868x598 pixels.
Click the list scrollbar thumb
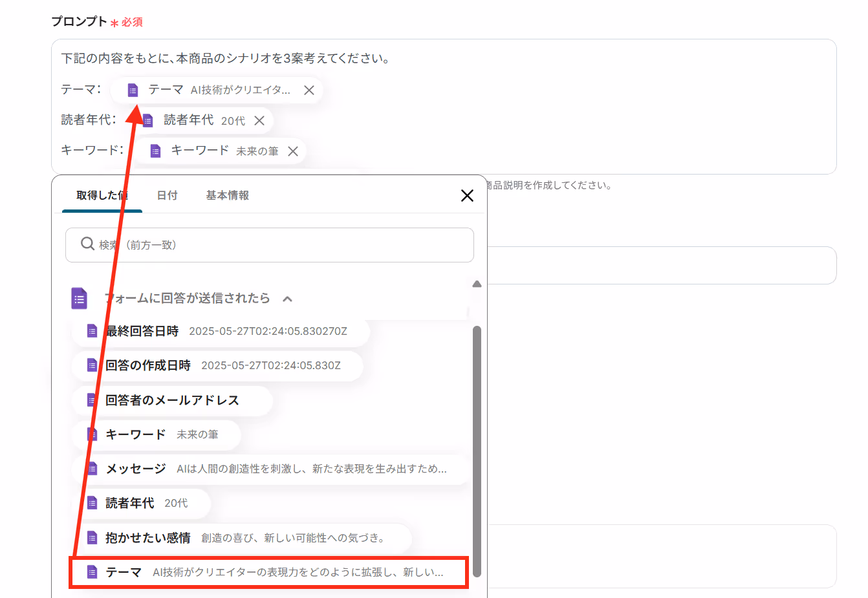[477, 451]
